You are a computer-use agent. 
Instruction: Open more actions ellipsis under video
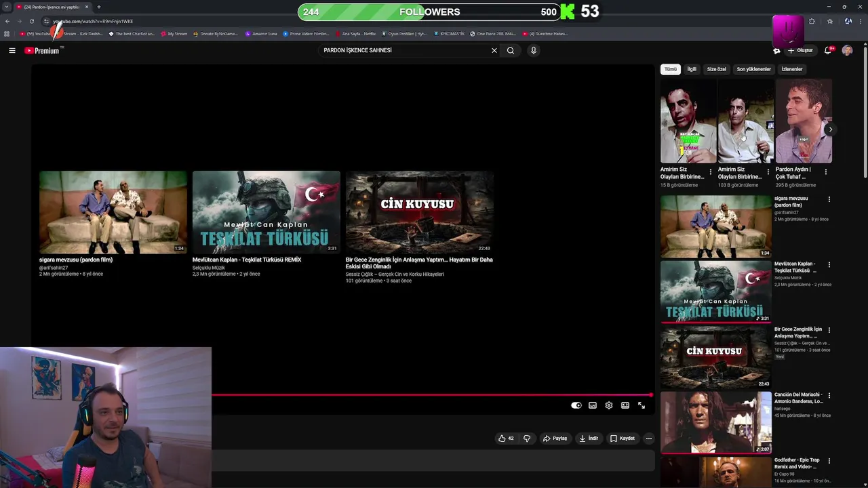pyautogui.click(x=649, y=439)
